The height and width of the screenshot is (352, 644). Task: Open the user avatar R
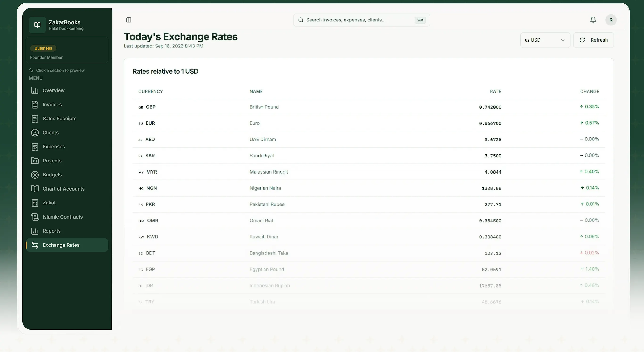pos(611,20)
